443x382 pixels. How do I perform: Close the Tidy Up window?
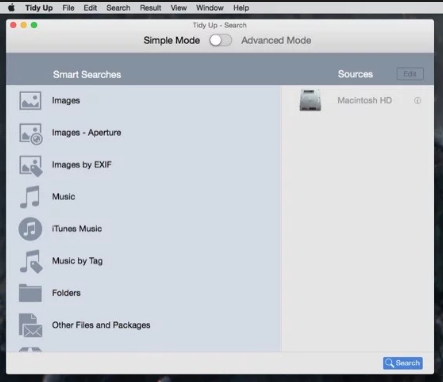click(x=13, y=25)
